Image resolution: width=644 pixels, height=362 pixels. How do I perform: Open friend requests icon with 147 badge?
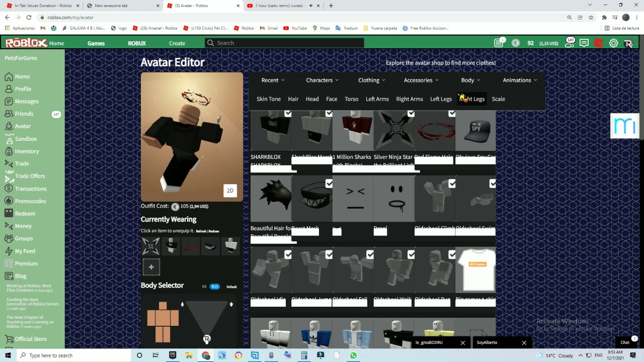tap(570, 43)
